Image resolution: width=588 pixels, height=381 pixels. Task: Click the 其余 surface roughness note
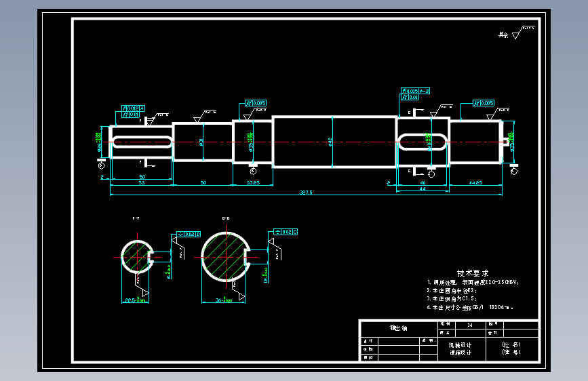click(x=503, y=35)
